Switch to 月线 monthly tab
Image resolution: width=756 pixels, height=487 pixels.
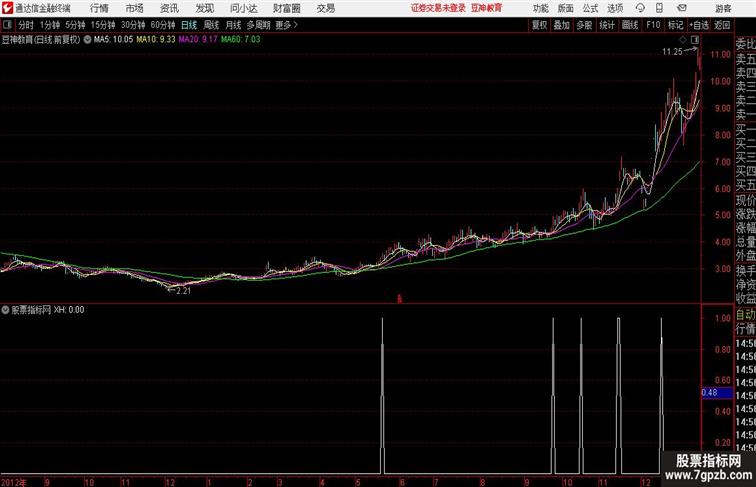233,25
